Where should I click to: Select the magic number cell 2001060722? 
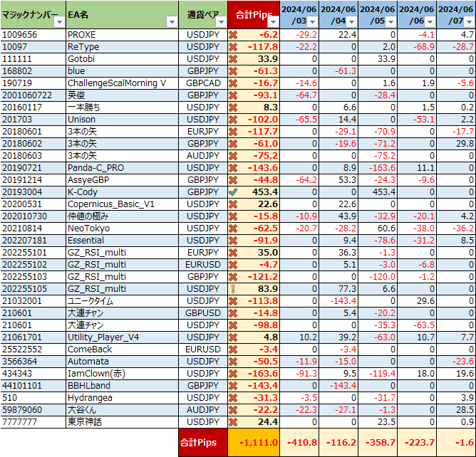33,95
